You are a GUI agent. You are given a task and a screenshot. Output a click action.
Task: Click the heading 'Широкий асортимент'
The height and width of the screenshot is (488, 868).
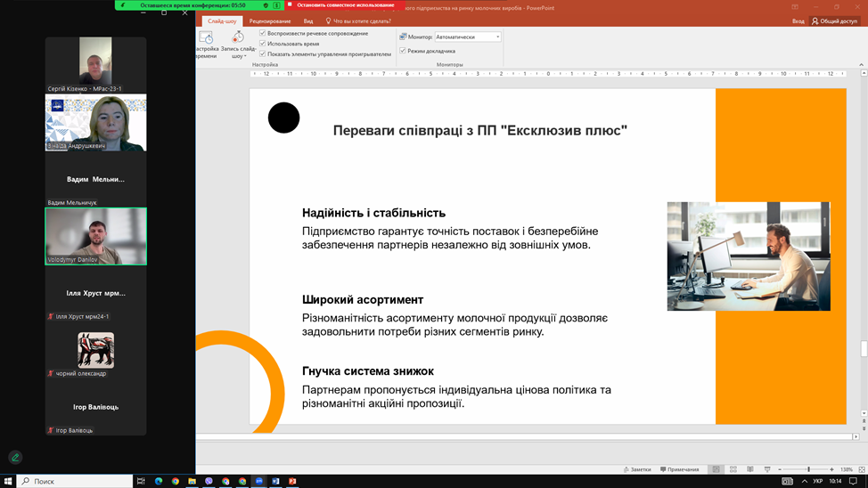point(363,300)
